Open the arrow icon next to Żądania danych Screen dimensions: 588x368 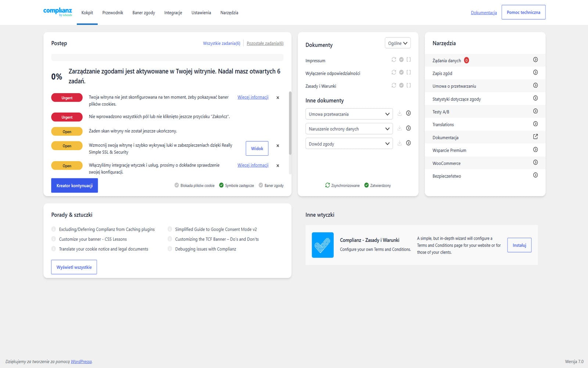(535, 60)
